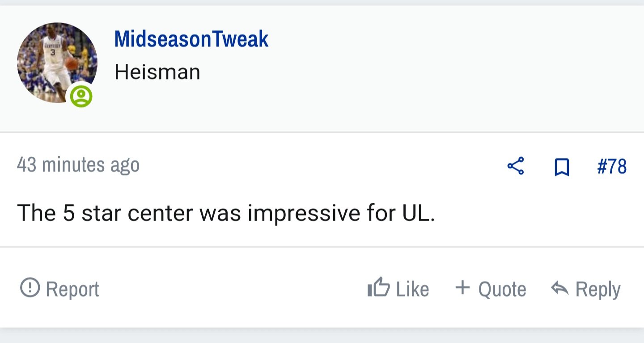Open the #78 post permalink
This screenshot has height=343, width=644.
coord(612,167)
